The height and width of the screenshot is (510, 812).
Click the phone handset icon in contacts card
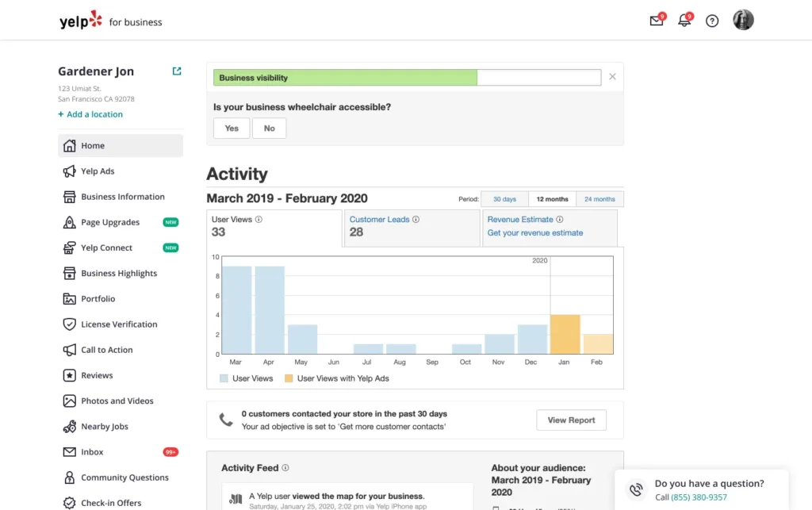click(226, 420)
